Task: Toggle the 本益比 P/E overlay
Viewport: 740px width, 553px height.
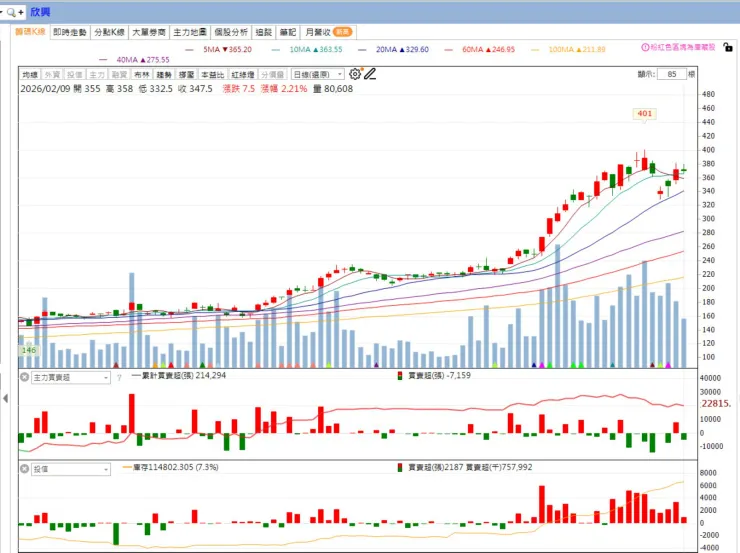Action: pos(212,75)
